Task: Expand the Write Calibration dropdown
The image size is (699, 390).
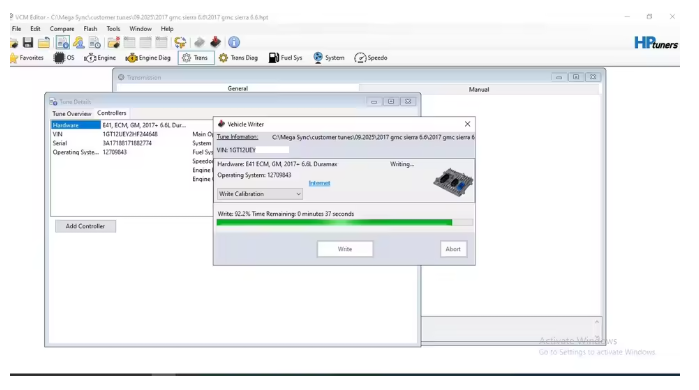Action: point(259,194)
